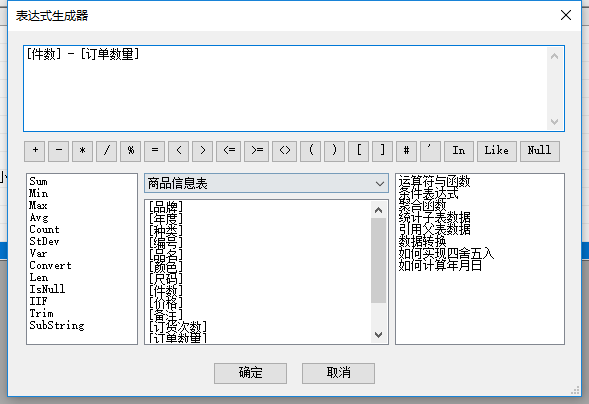The height and width of the screenshot is (404, 589).
Task: Click the field list scroll-down arrow
Action: click(379, 335)
